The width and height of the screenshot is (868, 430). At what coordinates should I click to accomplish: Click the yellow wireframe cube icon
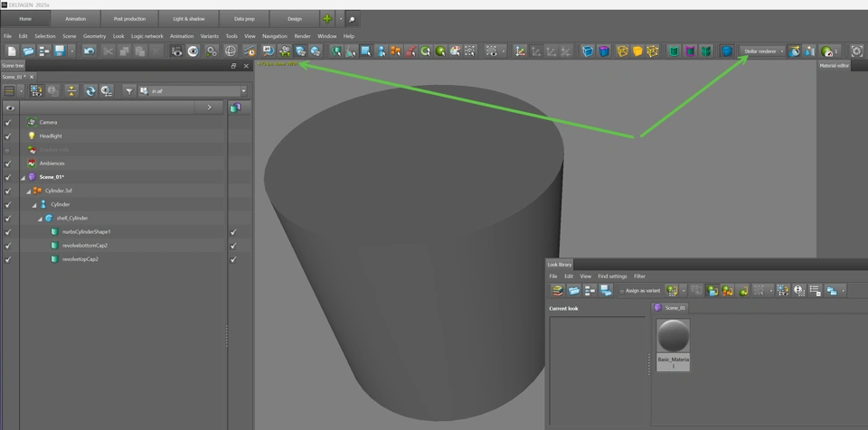pos(622,51)
